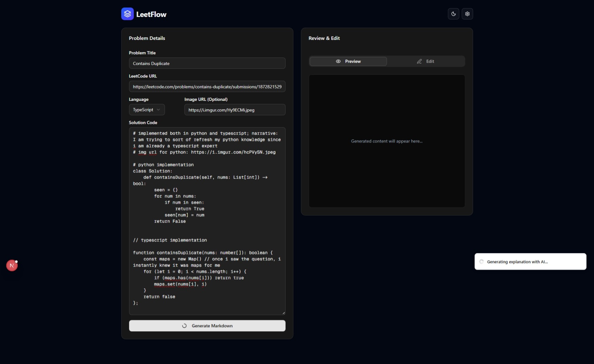Click the spinner icon on Generate Markdown

[x=184, y=326]
